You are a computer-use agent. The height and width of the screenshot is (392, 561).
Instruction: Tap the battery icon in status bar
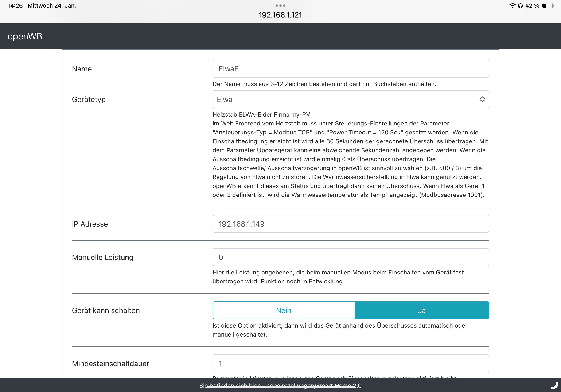coord(548,6)
